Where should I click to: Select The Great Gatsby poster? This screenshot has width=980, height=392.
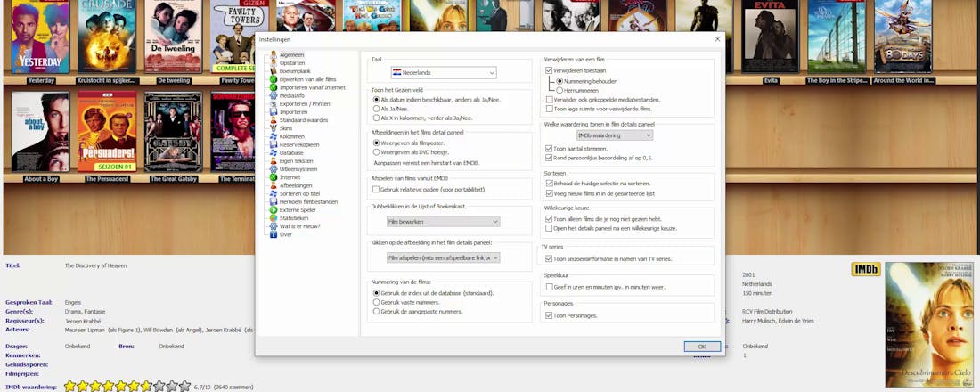point(173,132)
